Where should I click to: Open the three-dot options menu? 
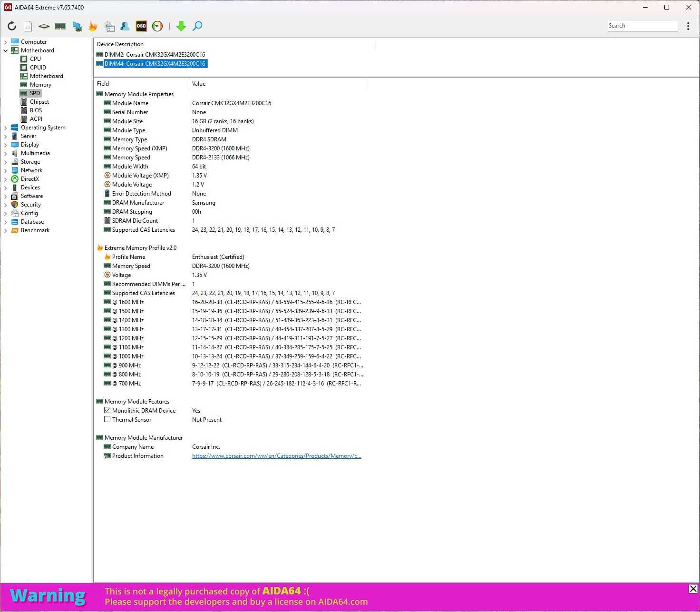tap(688, 26)
